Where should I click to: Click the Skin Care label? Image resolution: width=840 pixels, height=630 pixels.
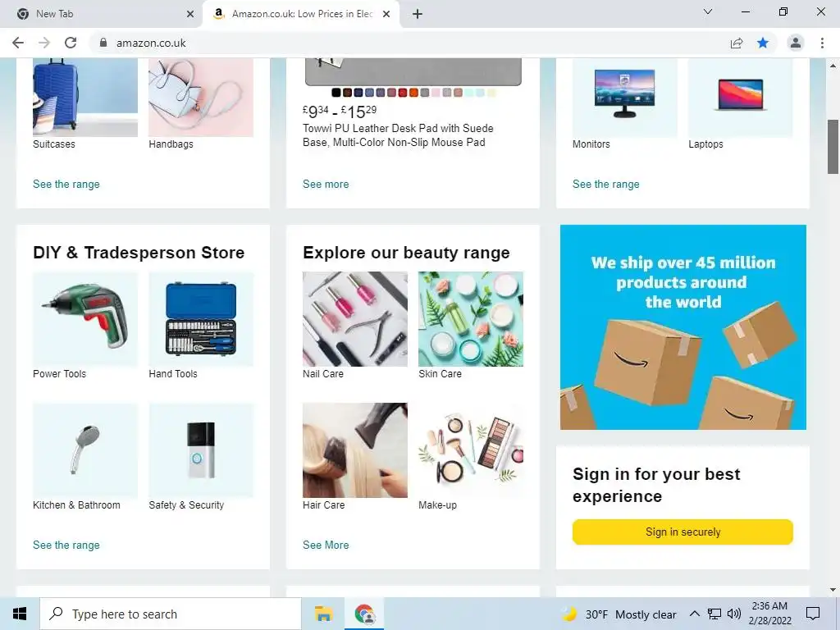pos(440,374)
